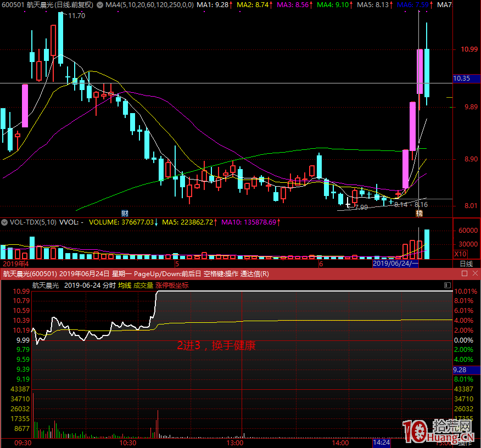Viewport: 481px width, 448px height.
Task: Click the 2019年4 date label on time axis
Action: click(15, 264)
